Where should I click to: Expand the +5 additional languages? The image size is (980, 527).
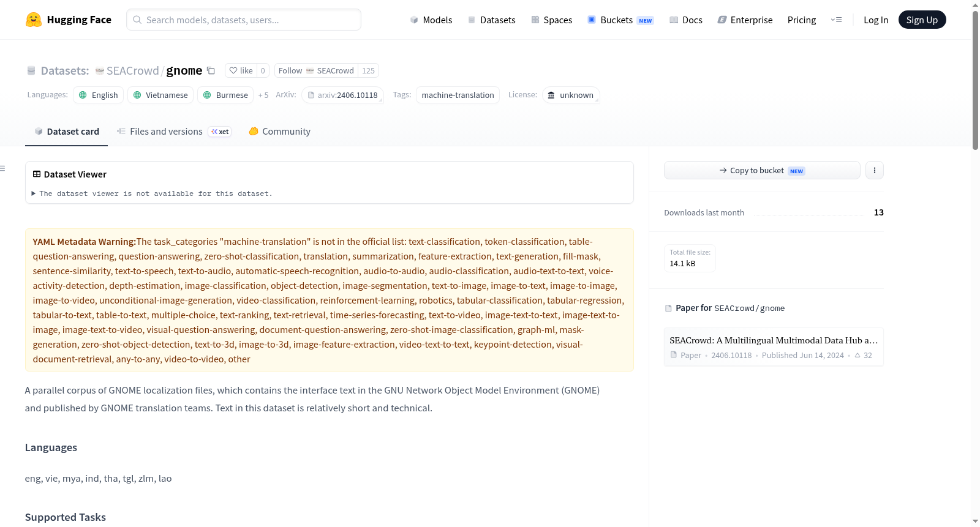[263, 95]
